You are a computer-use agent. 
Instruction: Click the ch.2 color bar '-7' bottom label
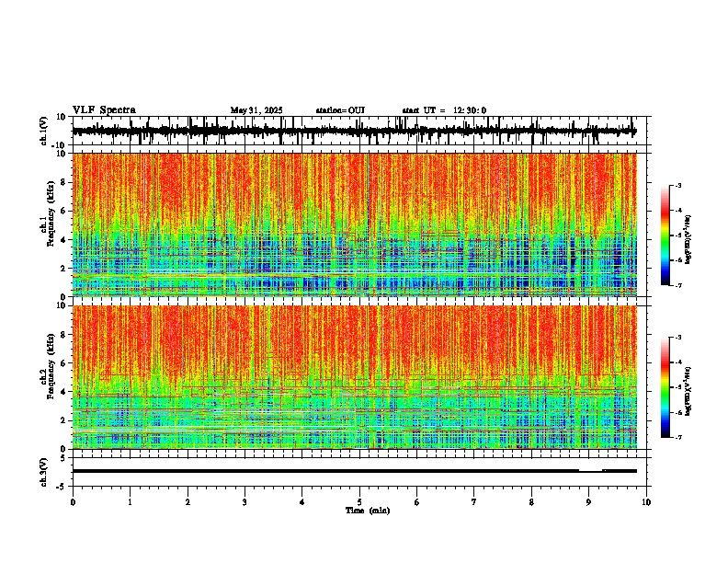click(x=677, y=437)
